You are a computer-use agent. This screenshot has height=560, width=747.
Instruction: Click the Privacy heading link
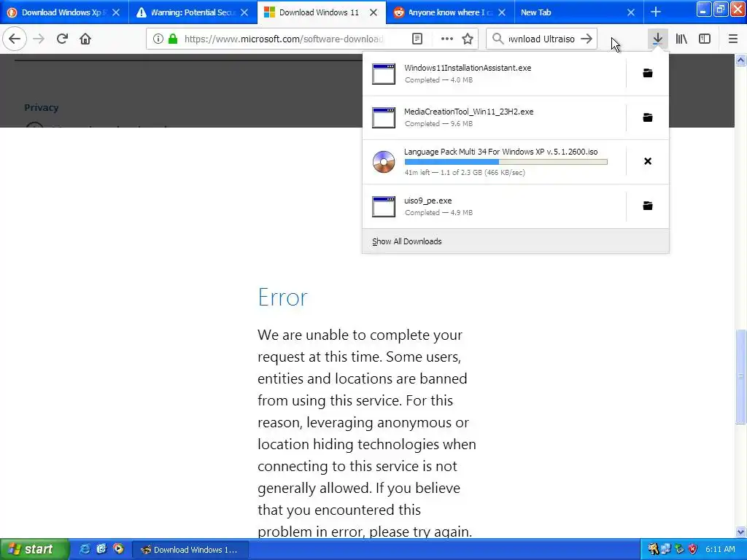[x=42, y=108]
